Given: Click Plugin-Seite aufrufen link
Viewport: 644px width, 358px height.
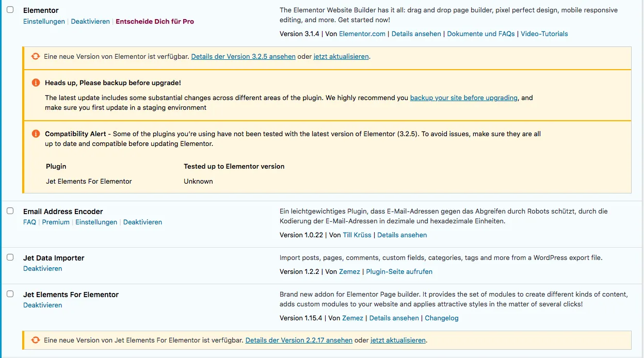Looking at the screenshot, I should pyautogui.click(x=399, y=272).
